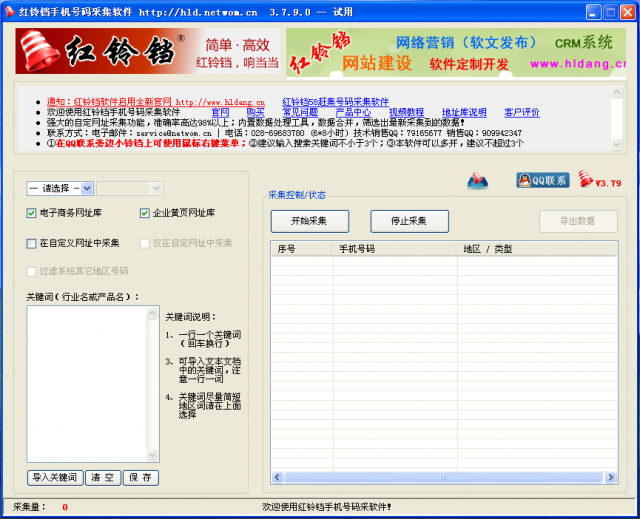Close the application window

tap(628, 12)
